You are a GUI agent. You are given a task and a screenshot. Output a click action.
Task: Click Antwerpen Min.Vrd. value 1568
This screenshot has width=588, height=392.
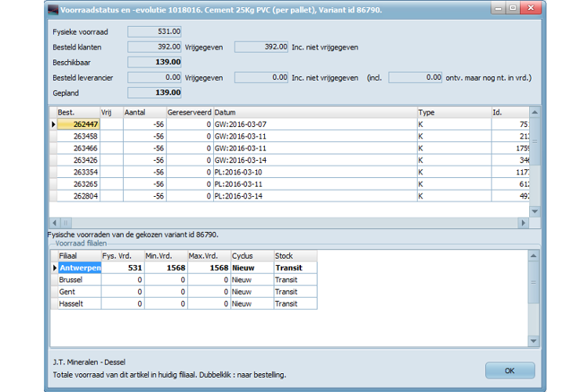tap(166, 268)
